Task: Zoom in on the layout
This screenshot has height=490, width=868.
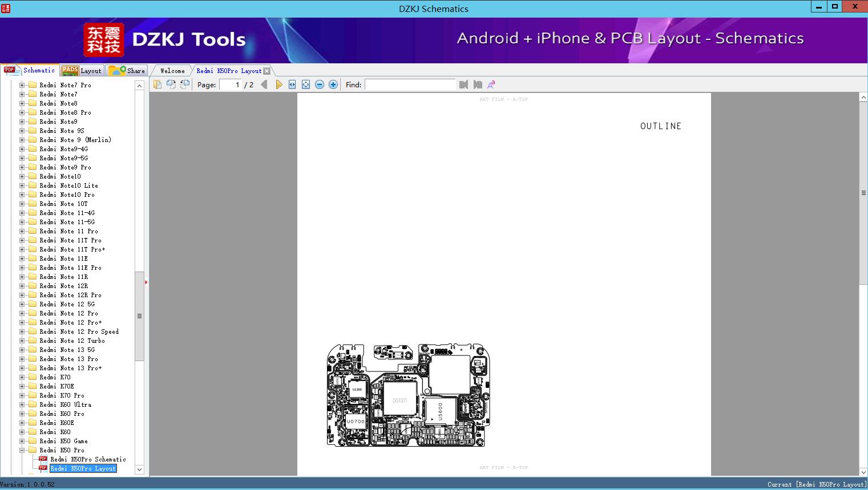Action: click(x=333, y=84)
